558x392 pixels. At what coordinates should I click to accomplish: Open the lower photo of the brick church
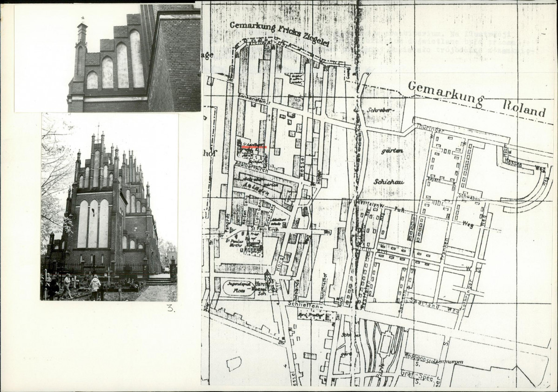click(x=109, y=207)
